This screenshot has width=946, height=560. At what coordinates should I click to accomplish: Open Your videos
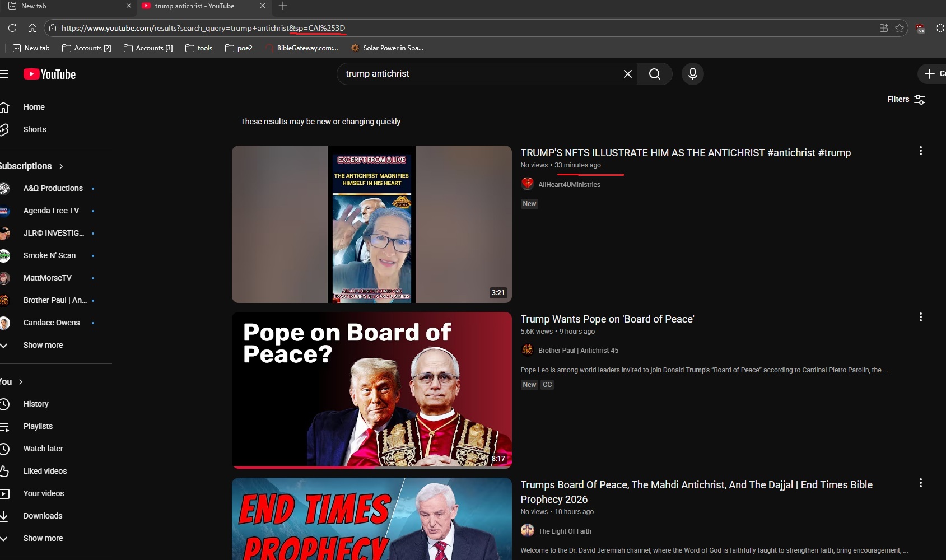pos(44,493)
